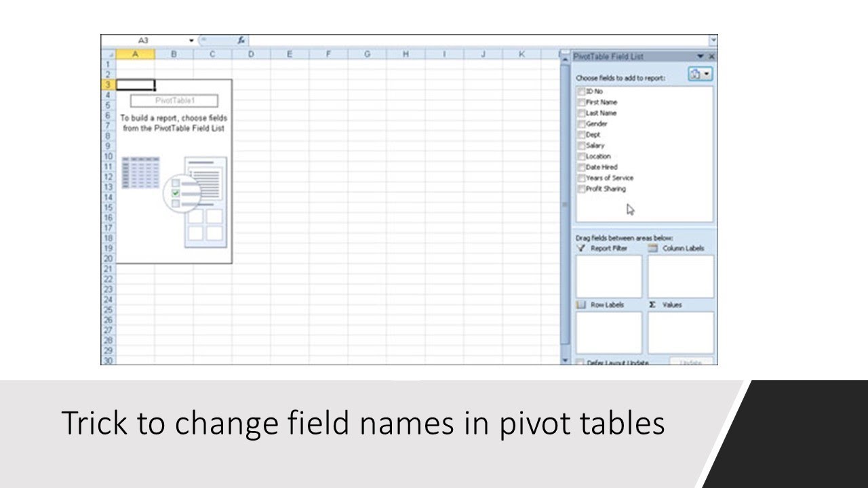Select row header 10

[x=108, y=157]
